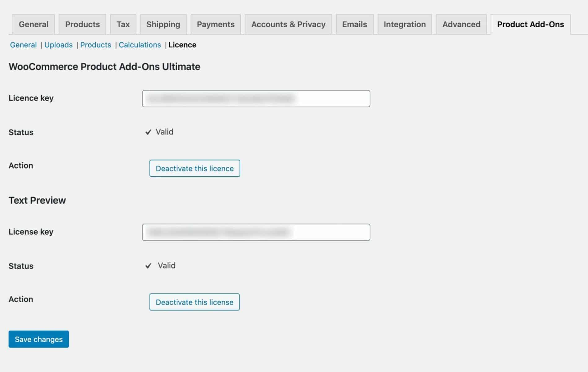Save changes to the settings
The width and height of the screenshot is (588, 372).
(39, 339)
